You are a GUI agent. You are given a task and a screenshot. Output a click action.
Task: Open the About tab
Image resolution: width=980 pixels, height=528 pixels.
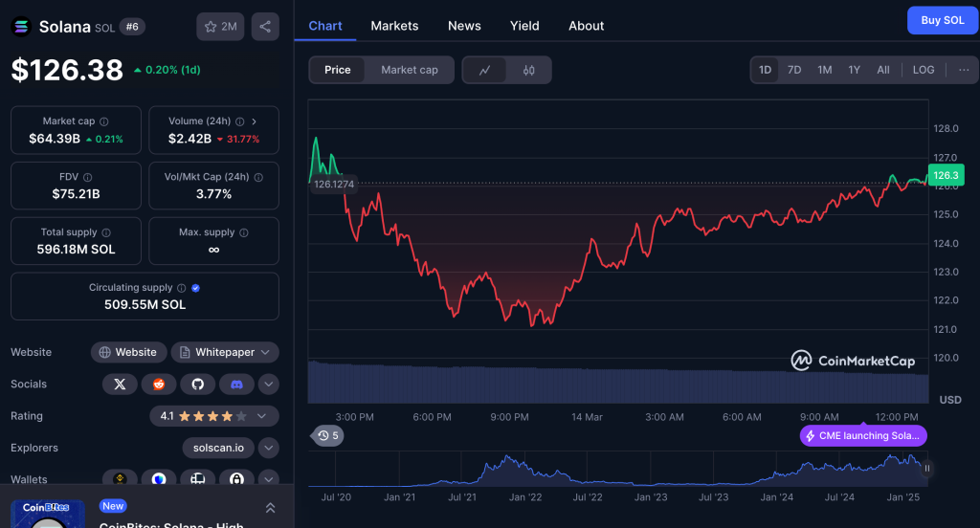[x=587, y=26]
